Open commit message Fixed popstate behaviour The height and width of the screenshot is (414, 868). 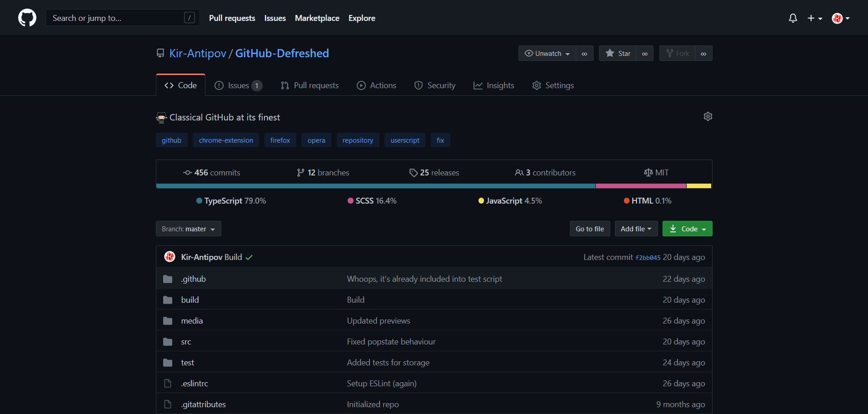[x=391, y=342]
